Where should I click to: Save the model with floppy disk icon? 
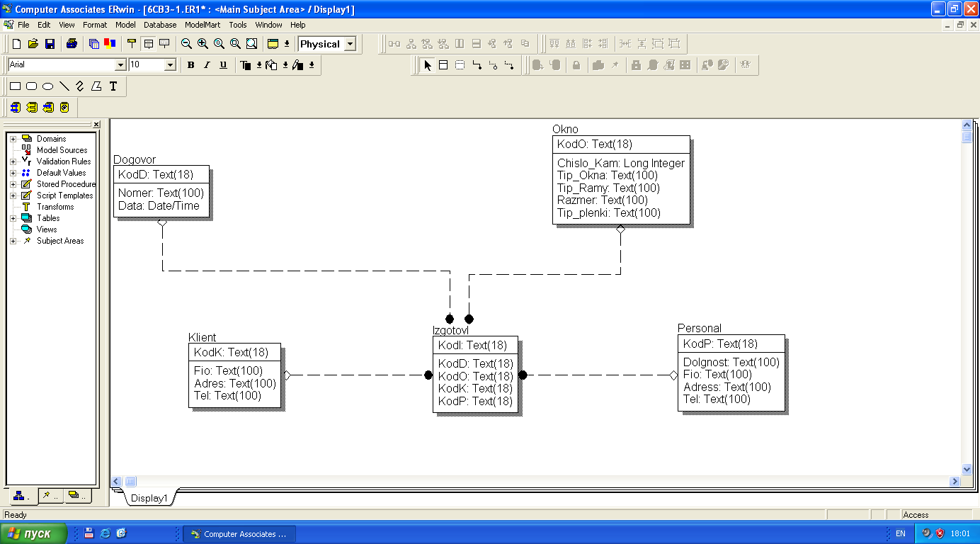pyautogui.click(x=50, y=44)
